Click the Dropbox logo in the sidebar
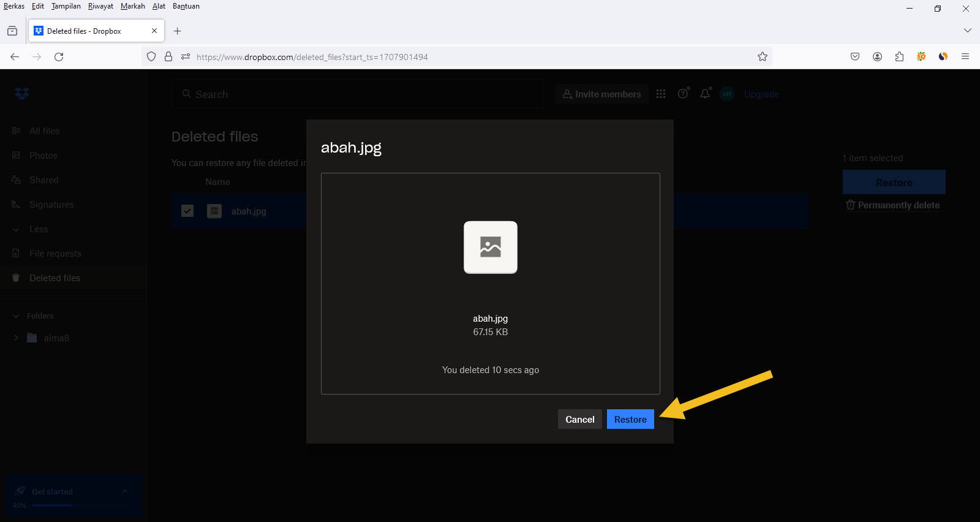Screen dimensions: 980x522 point(22,94)
